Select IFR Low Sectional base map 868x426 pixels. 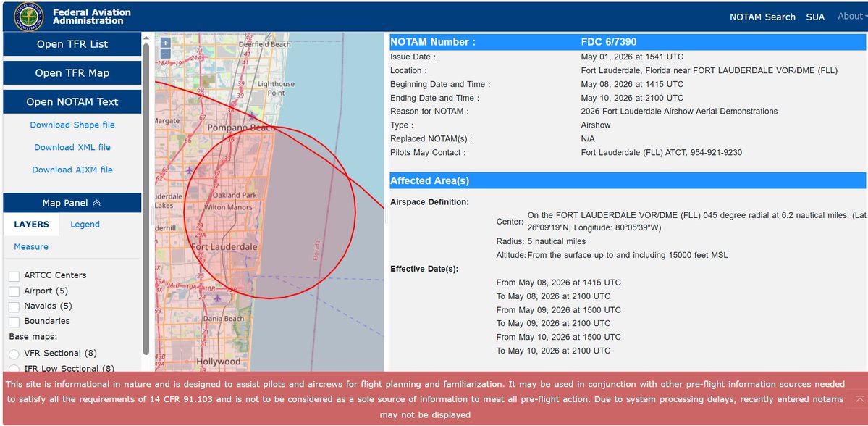click(14, 369)
